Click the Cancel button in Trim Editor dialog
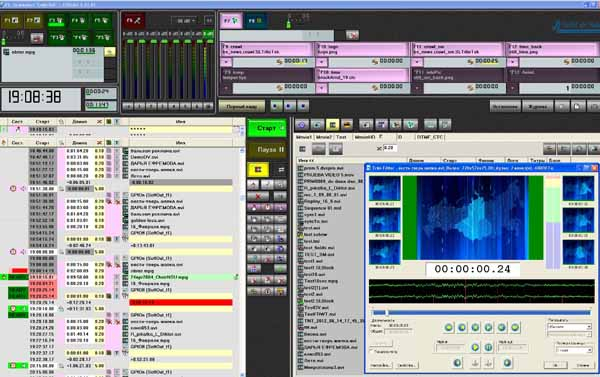The width and height of the screenshot is (600, 377). pyautogui.click(x=582, y=365)
